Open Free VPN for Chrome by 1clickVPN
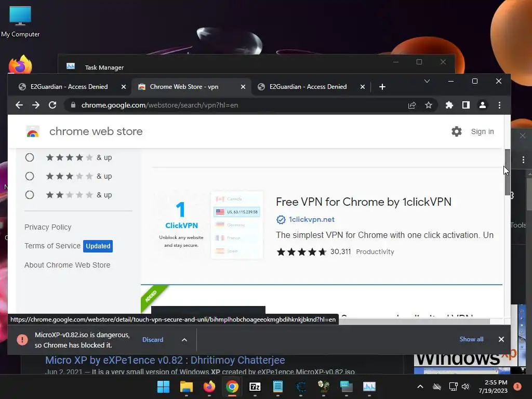The image size is (532, 399). pyautogui.click(x=363, y=202)
